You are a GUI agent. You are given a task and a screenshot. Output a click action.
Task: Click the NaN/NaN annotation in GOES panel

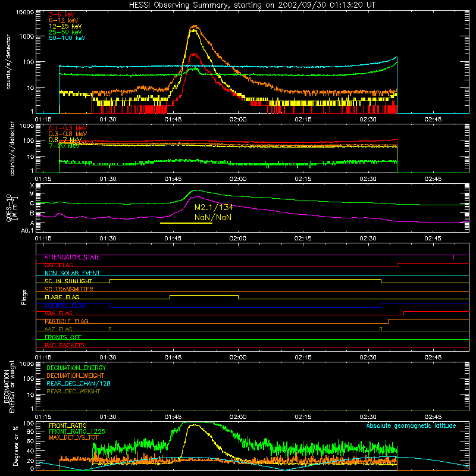click(213, 217)
